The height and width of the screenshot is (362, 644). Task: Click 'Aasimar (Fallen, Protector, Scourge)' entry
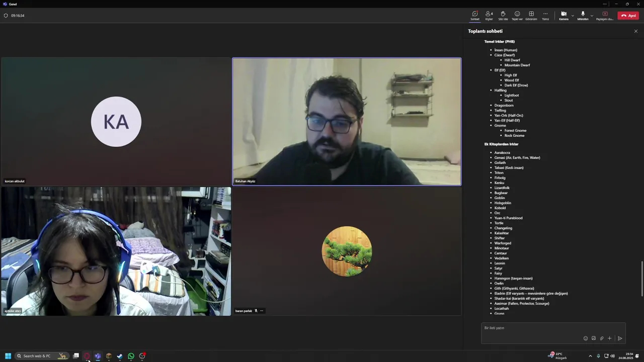[x=522, y=304]
